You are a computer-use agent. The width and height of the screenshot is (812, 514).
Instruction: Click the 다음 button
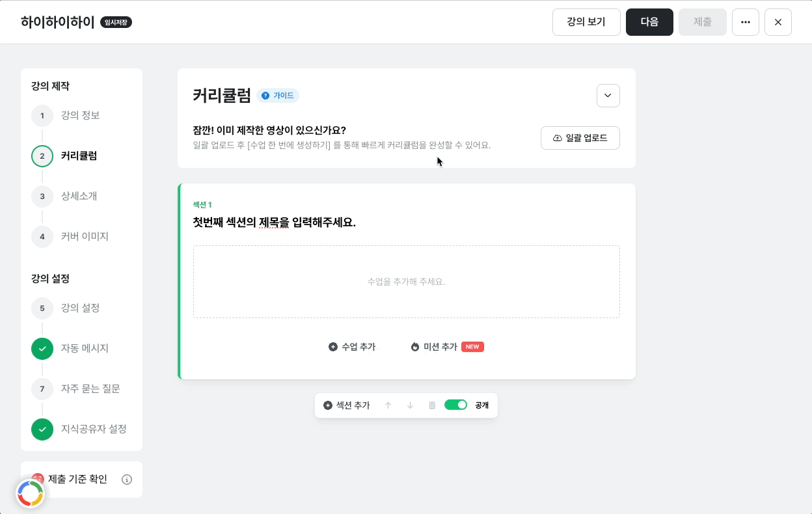point(649,22)
